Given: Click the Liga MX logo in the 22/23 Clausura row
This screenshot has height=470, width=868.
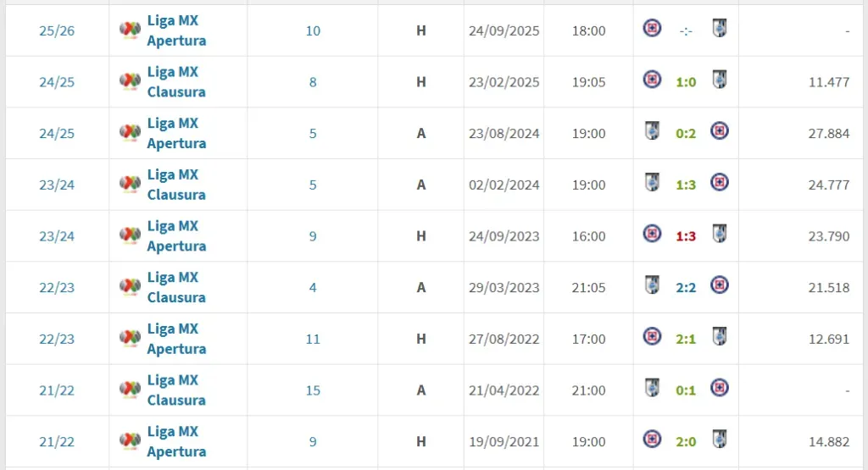Looking at the screenshot, I should [x=130, y=287].
